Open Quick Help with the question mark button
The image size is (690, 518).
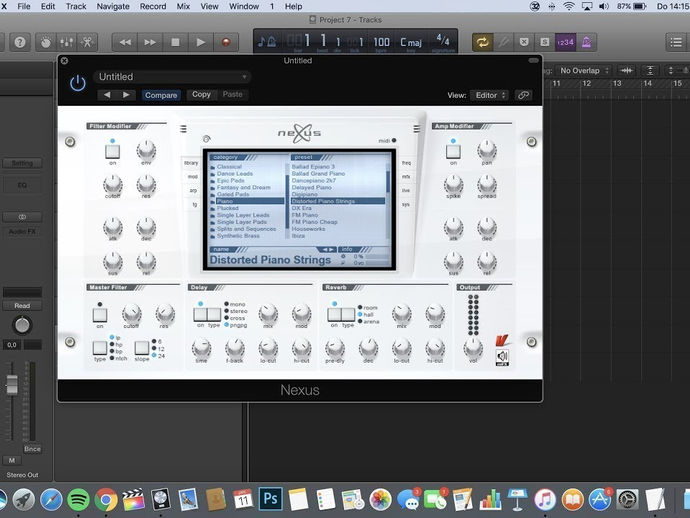point(20,42)
